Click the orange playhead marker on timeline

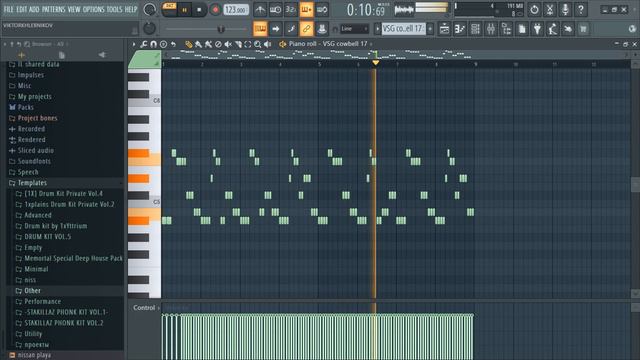click(376, 62)
